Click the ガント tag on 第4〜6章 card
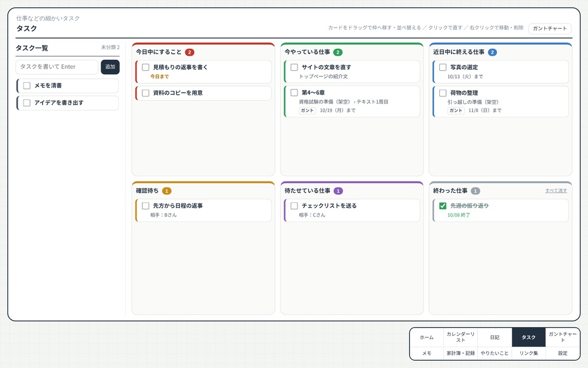The image size is (588, 368). [x=307, y=110]
